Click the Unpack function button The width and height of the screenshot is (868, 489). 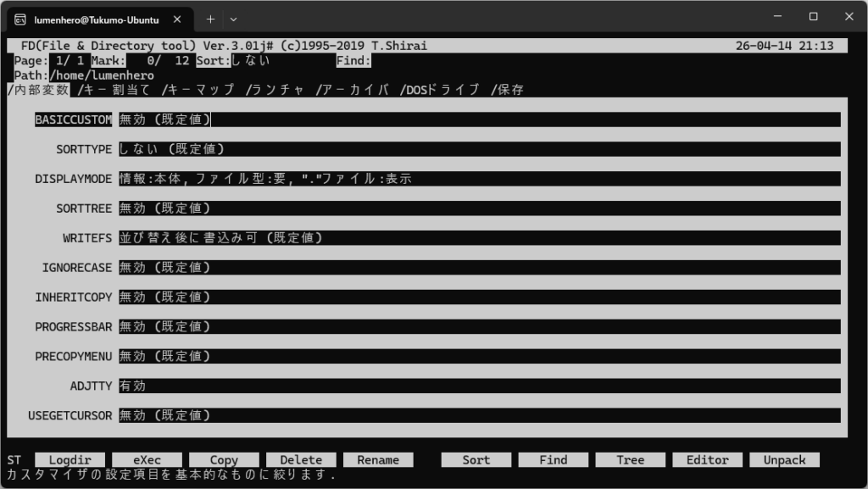click(784, 458)
